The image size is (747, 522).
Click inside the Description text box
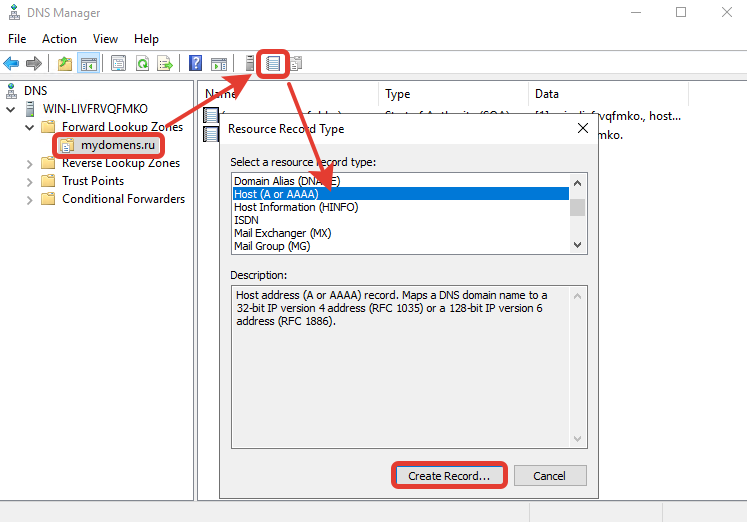pyautogui.click(x=409, y=367)
